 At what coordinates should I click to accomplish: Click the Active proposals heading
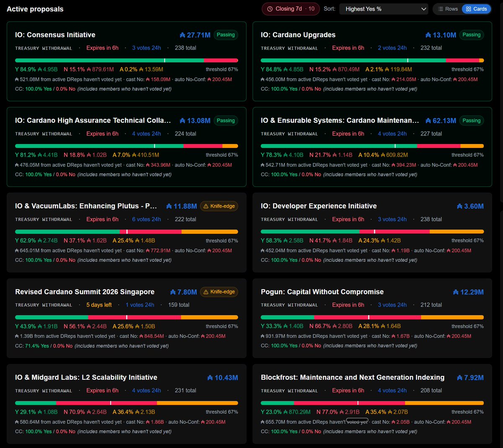pyautogui.click(x=35, y=9)
